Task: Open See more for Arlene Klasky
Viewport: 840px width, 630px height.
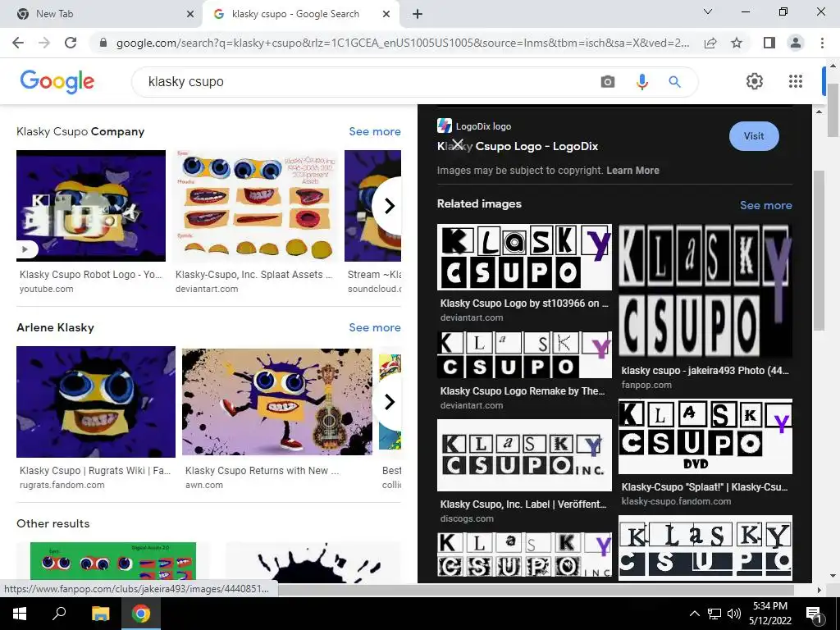Action: [x=374, y=328]
